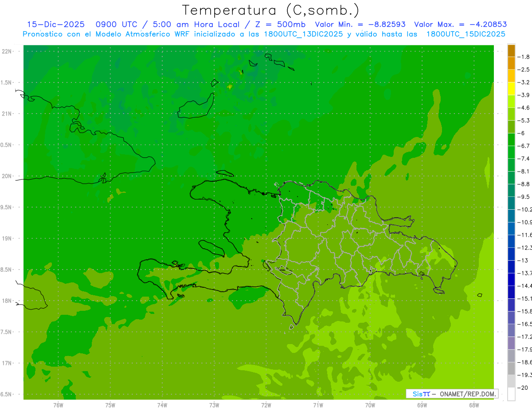Click the "-16.5" colorbar label
532x411 pixels.
(x=525, y=324)
